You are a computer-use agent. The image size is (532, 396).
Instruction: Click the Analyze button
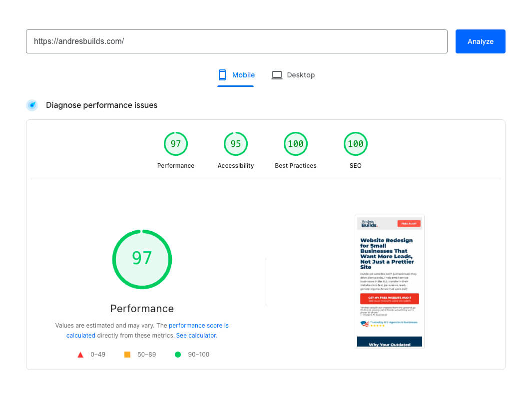click(480, 41)
